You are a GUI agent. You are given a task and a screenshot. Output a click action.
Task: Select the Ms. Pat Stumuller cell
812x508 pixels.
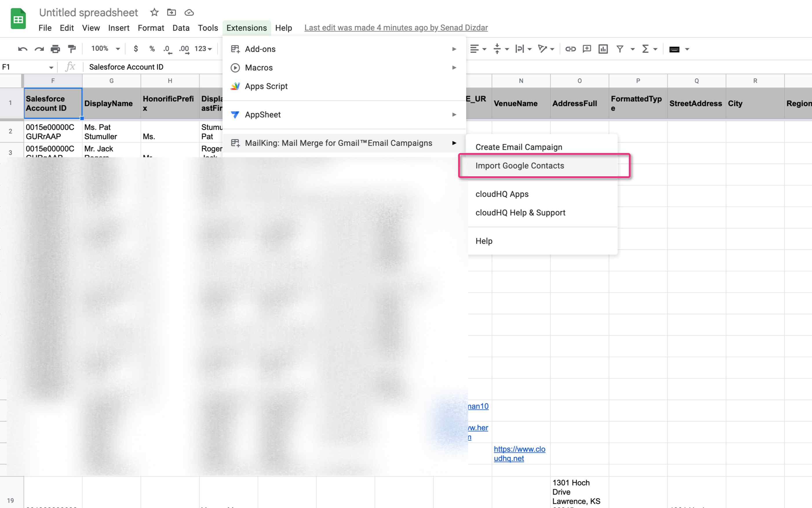tap(112, 132)
